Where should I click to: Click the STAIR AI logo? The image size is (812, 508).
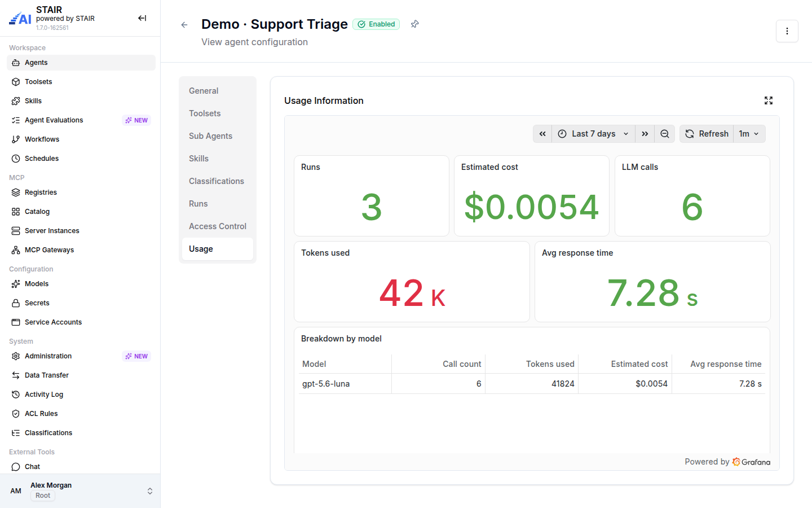pyautogui.click(x=20, y=19)
